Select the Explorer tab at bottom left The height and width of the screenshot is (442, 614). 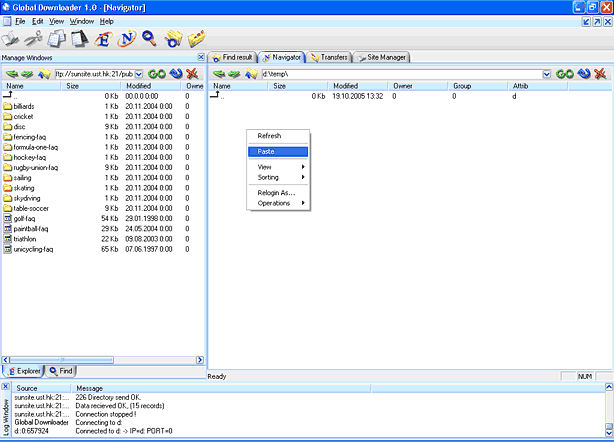coord(24,371)
